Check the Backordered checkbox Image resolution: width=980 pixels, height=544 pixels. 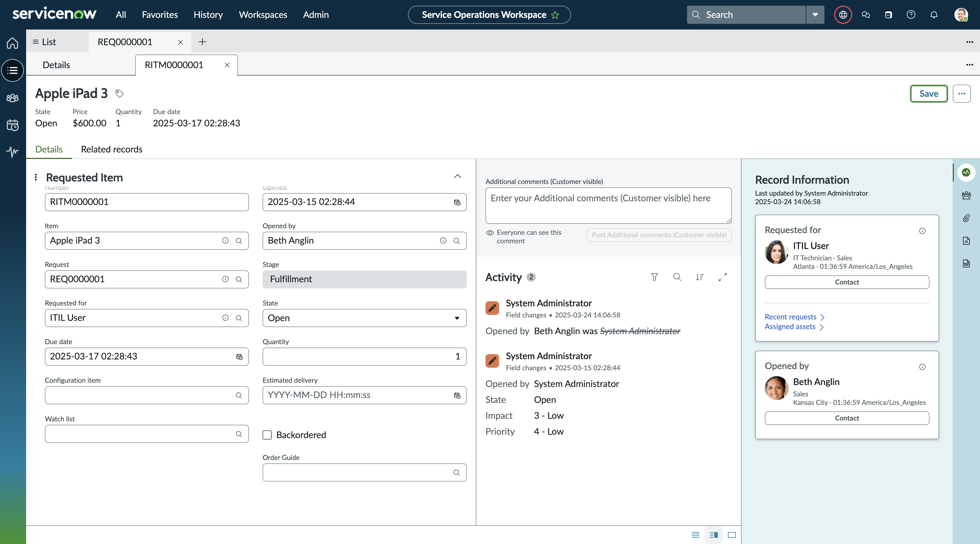click(x=267, y=435)
